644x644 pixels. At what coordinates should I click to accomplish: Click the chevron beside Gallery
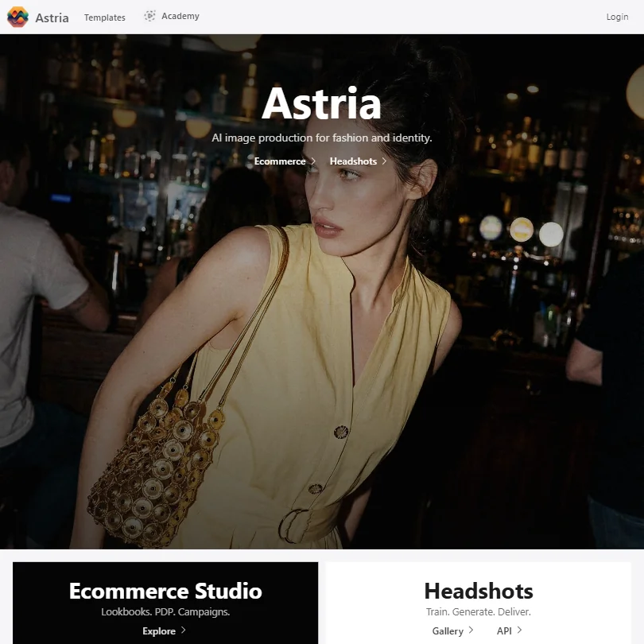click(x=471, y=630)
